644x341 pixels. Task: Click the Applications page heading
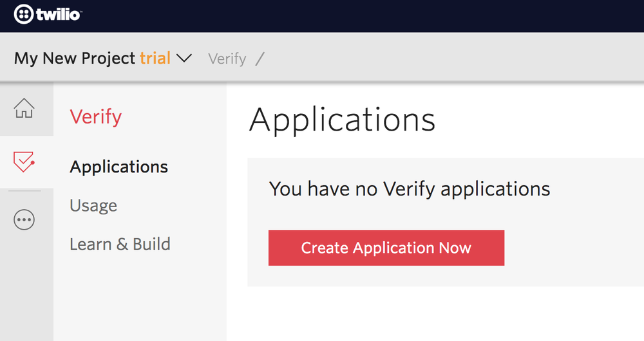click(x=342, y=120)
